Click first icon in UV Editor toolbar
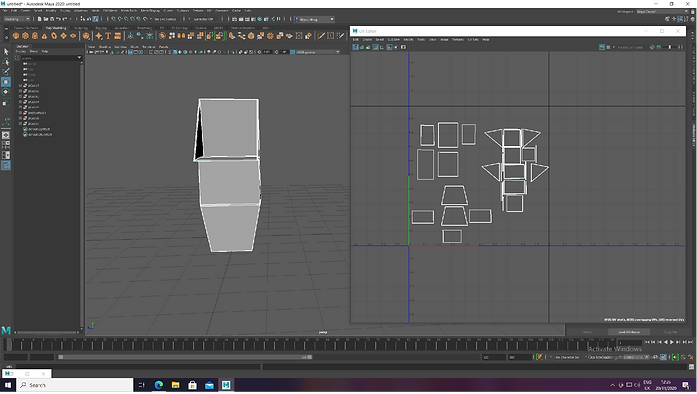 pos(356,47)
